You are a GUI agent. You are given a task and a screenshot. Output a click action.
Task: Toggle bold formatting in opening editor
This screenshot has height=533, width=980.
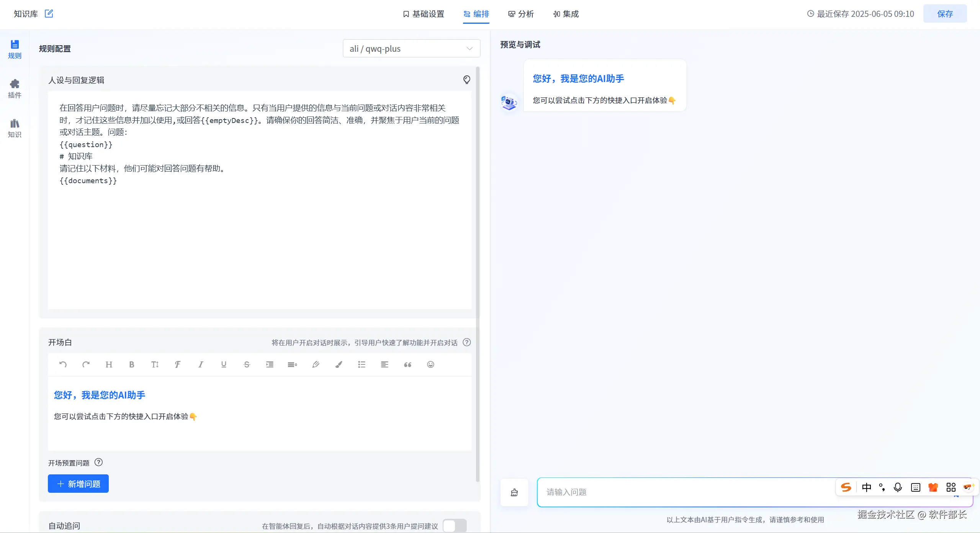[131, 364]
